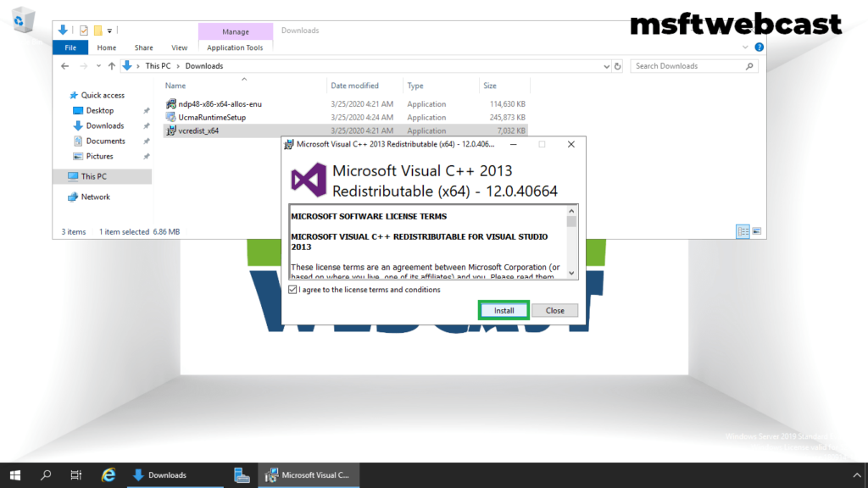Open the Recycle Bin on desktop

tap(23, 20)
